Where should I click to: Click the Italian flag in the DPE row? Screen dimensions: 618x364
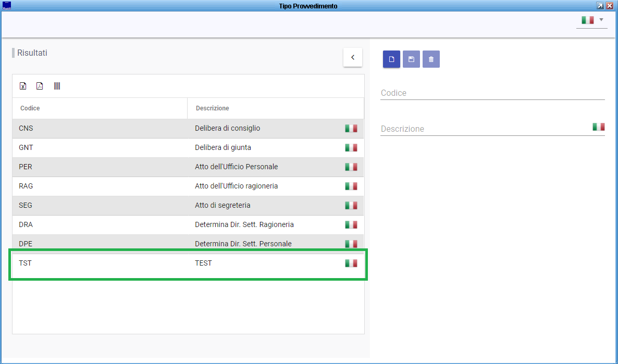(351, 244)
